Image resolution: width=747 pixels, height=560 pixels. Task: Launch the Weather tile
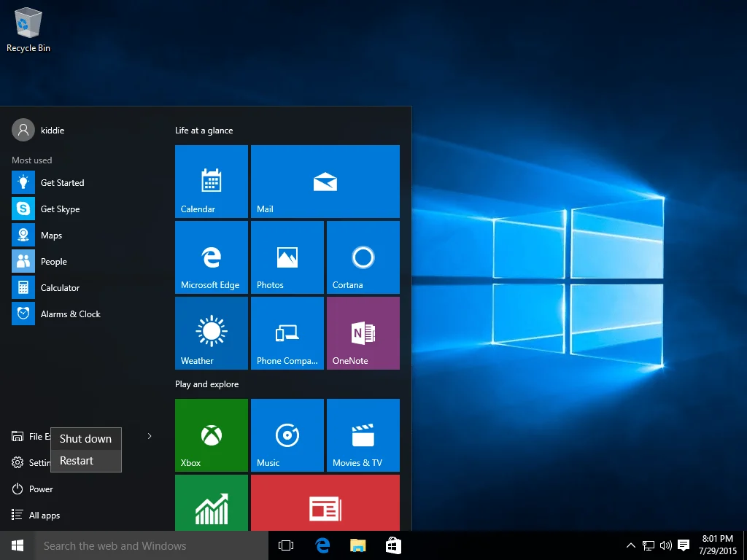[211, 332]
